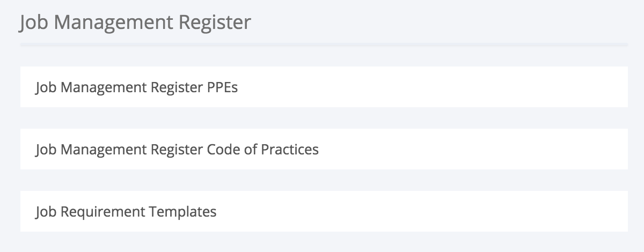
Task: Click the 'Code of Practices' text label
Action: (262, 150)
